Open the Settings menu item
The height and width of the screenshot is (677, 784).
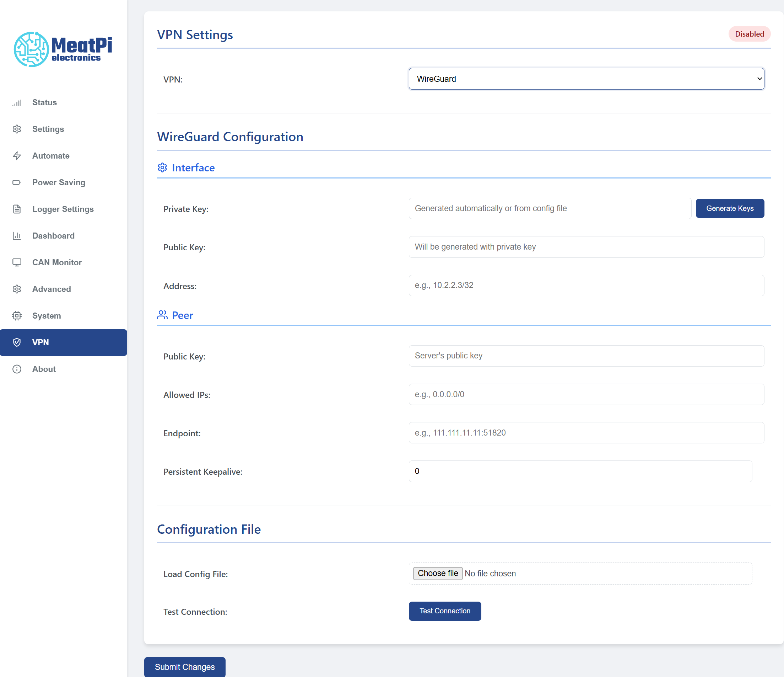coord(48,129)
